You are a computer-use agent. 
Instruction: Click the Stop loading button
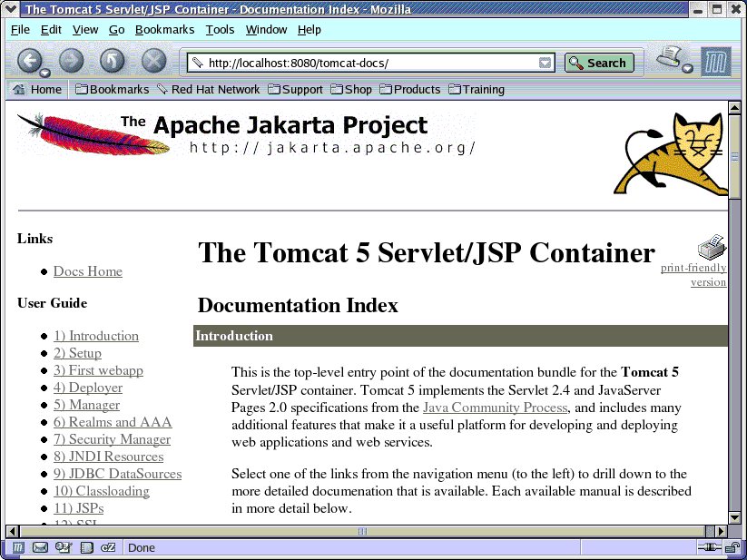click(154, 61)
